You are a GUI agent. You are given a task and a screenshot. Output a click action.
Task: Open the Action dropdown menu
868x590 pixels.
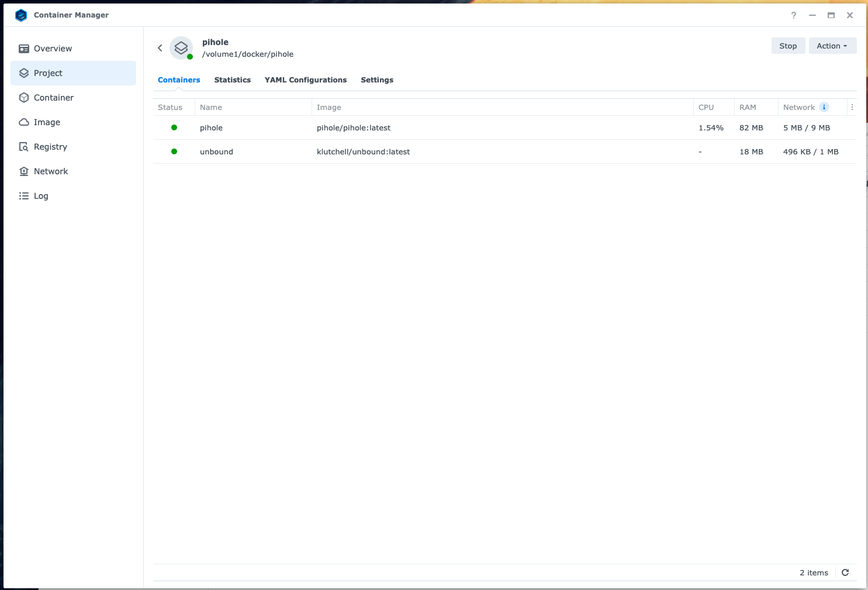tap(832, 46)
